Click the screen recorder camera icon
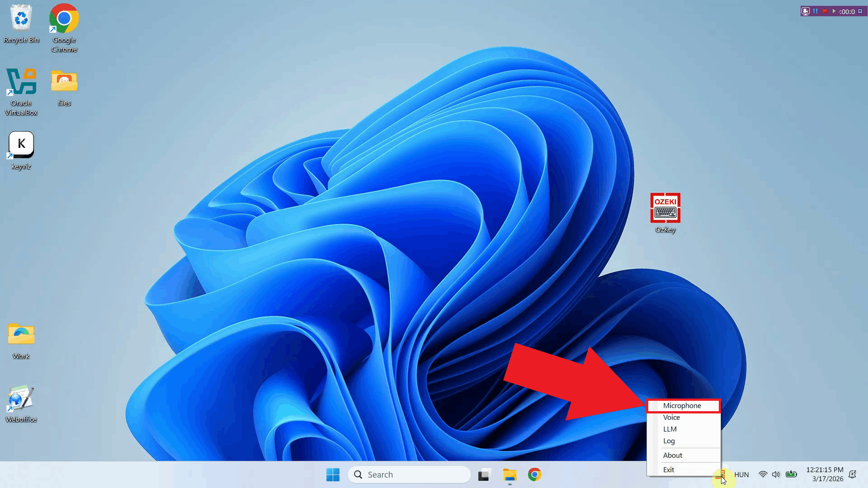The width and height of the screenshot is (868, 488). point(806,11)
